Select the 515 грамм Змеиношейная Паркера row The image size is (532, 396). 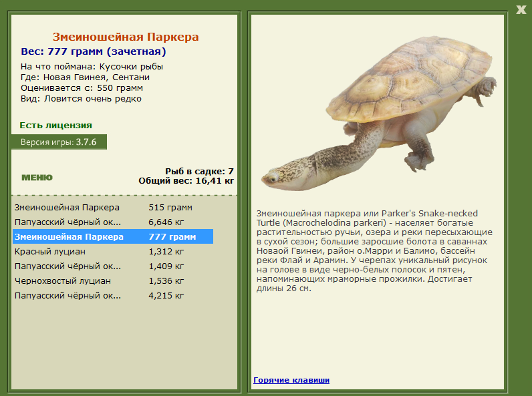pyautogui.click(x=113, y=207)
